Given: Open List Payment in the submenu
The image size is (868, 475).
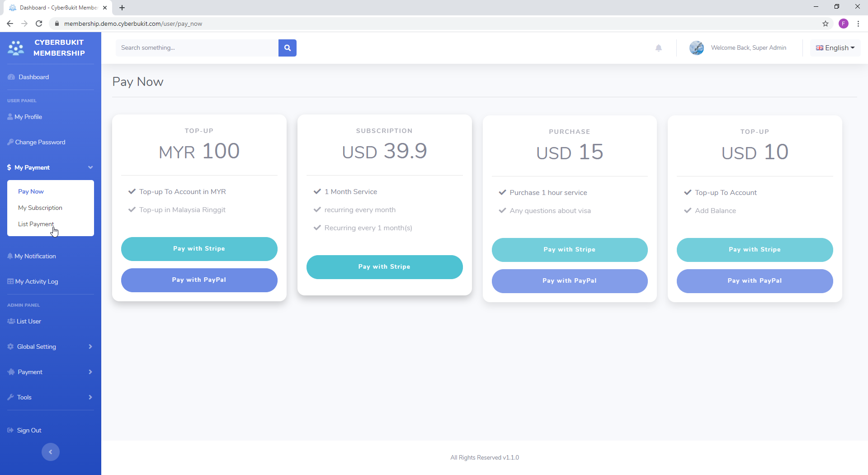Looking at the screenshot, I should [x=36, y=224].
